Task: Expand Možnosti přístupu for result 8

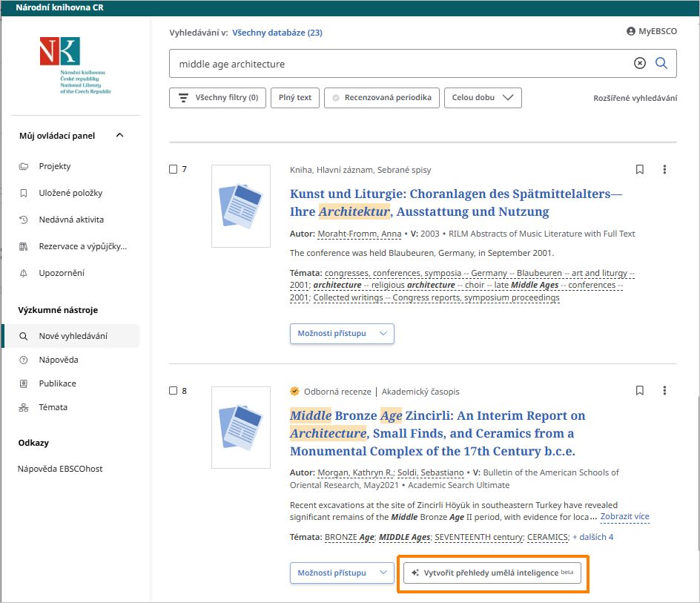Action: click(x=342, y=573)
